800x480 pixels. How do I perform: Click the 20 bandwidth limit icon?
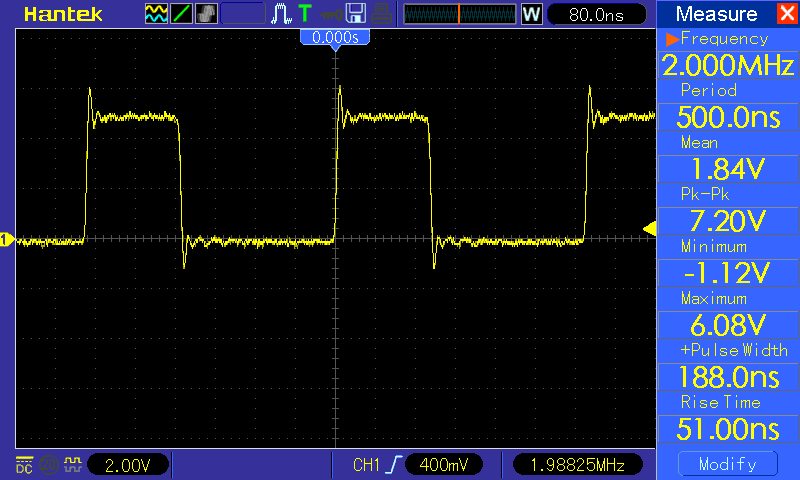(48, 465)
